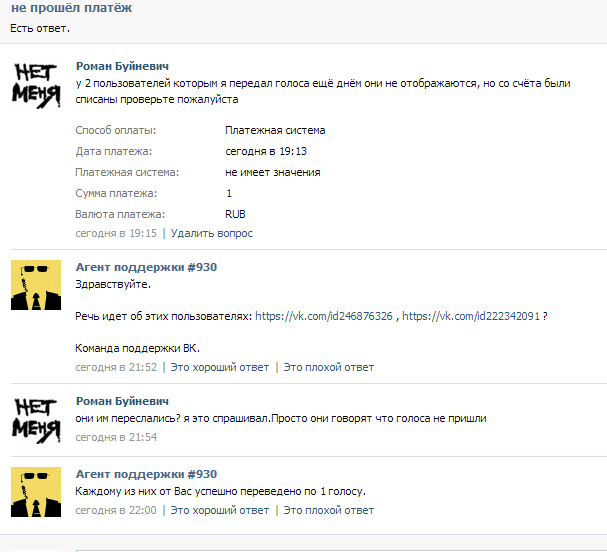Select payment date 'сегодня в 19:13'
607x552 pixels.
[x=266, y=151]
